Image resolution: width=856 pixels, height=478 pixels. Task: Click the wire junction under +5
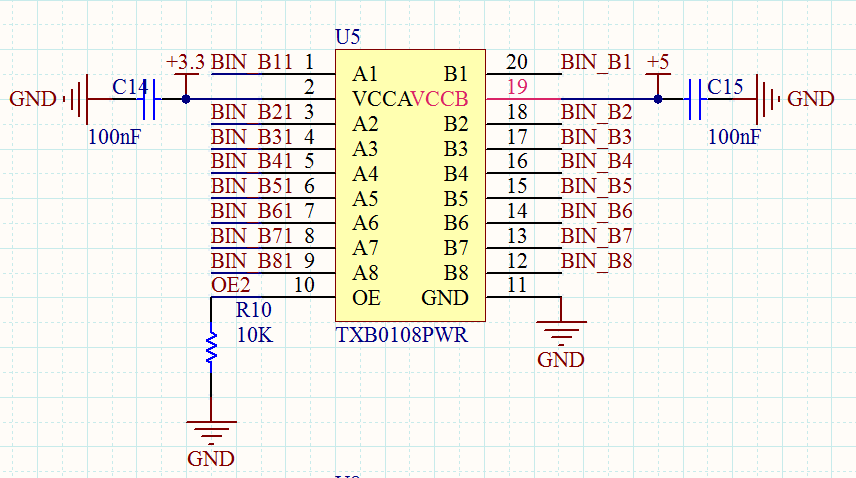658,99
